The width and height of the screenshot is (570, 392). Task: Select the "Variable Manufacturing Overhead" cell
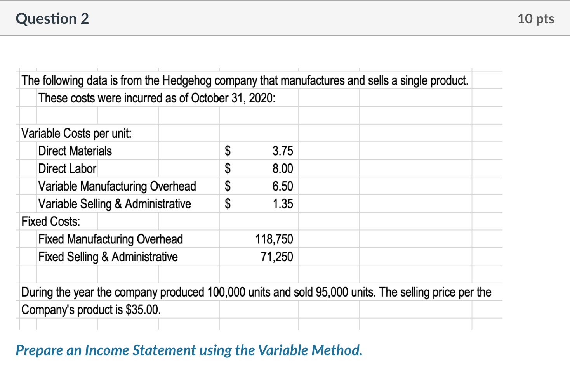coord(117,186)
